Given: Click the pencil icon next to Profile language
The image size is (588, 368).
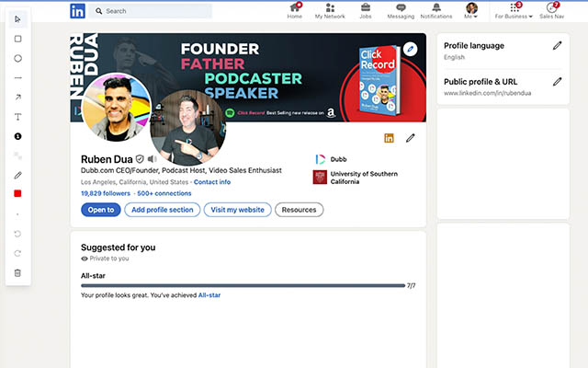Looking at the screenshot, I should pyautogui.click(x=558, y=45).
